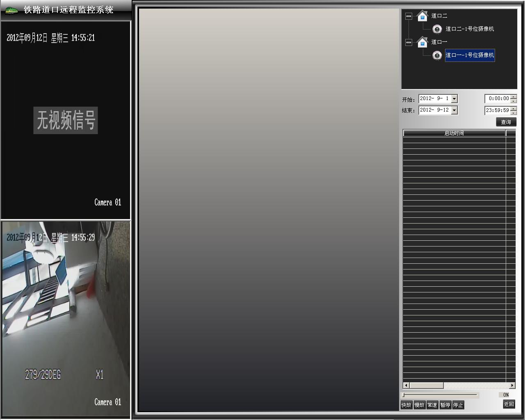The width and height of the screenshot is (525, 420).
Task: Click the 常速 normal speed button
Action: (x=432, y=405)
